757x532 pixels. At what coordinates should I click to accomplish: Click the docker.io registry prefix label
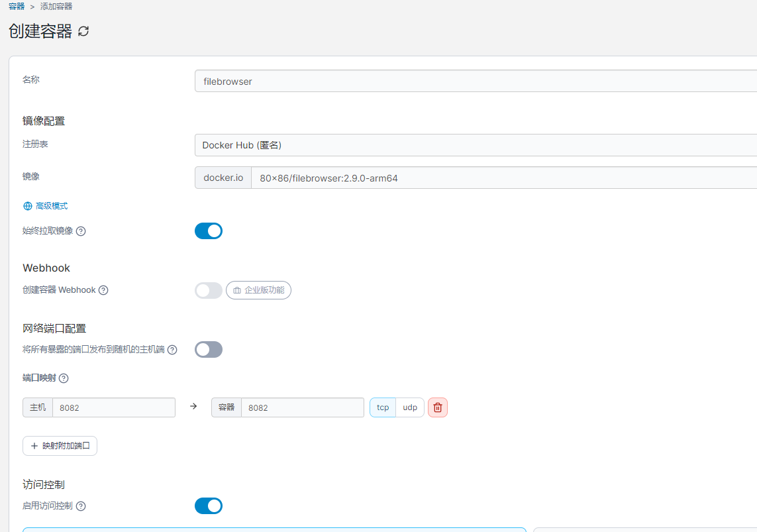(x=223, y=178)
